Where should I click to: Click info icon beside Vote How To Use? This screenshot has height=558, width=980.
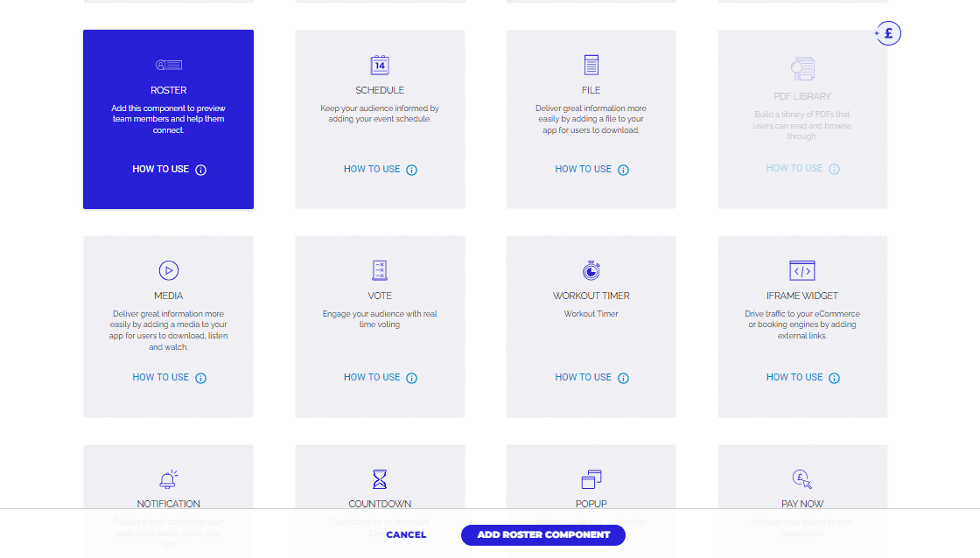412,378
